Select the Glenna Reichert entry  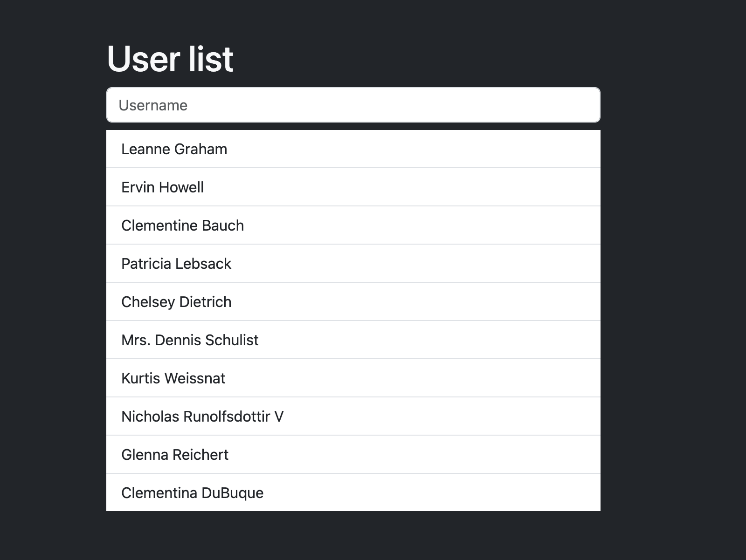pyautogui.click(x=353, y=455)
